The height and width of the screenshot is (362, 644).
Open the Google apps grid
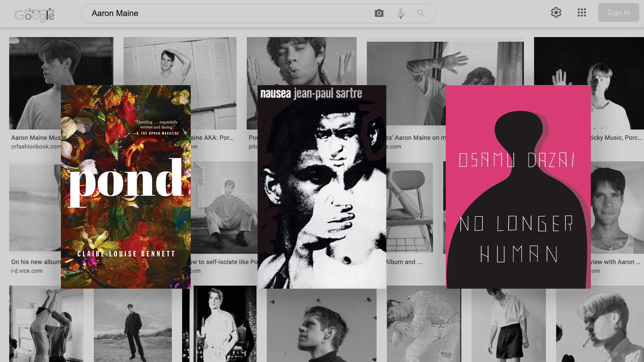tap(581, 12)
